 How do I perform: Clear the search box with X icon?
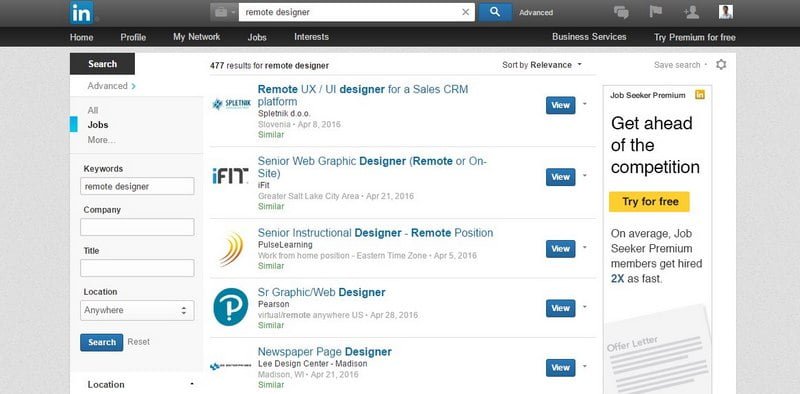(465, 12)
